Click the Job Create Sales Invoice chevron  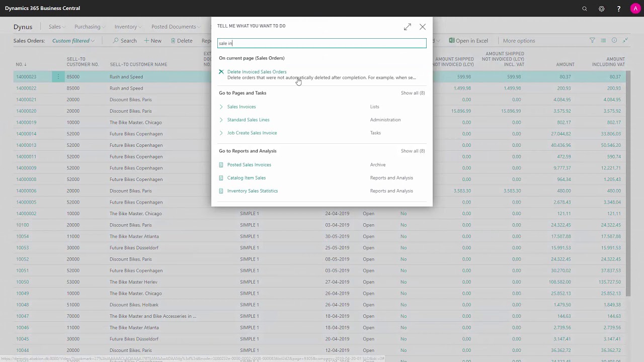(x=221, y=133)
